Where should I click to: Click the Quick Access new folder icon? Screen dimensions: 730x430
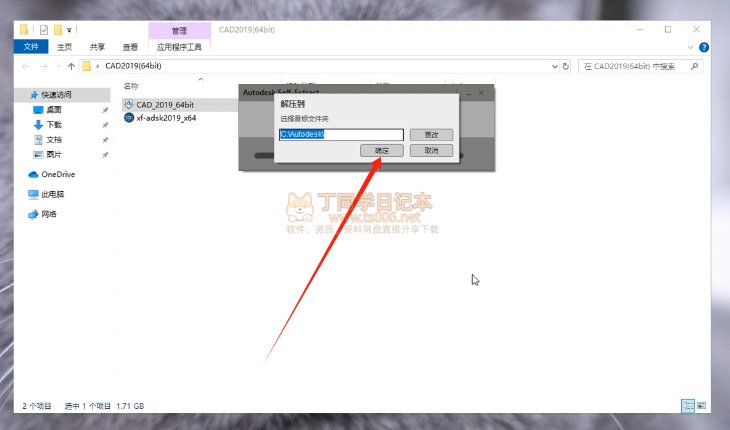[x=58, y=30]
